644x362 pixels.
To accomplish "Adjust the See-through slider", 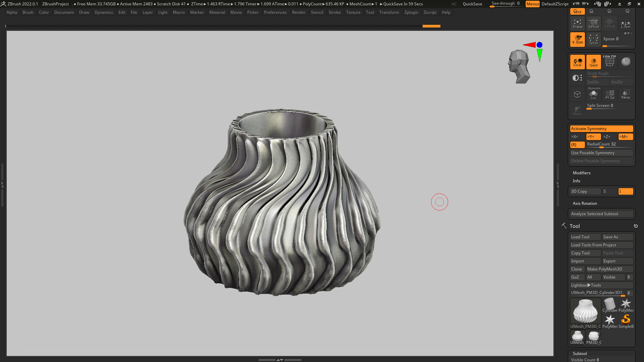I will point(506,4).
